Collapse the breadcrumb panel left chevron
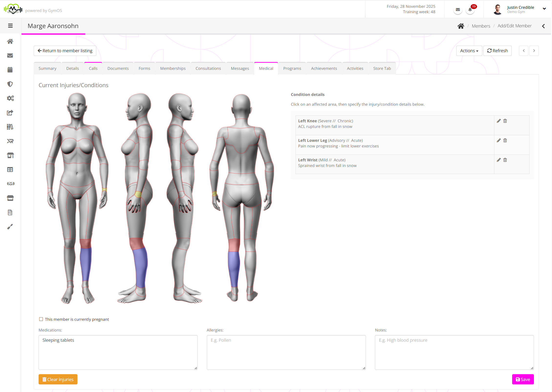Image resolution: width=552 pixels, height=392 pixels. 543,26
